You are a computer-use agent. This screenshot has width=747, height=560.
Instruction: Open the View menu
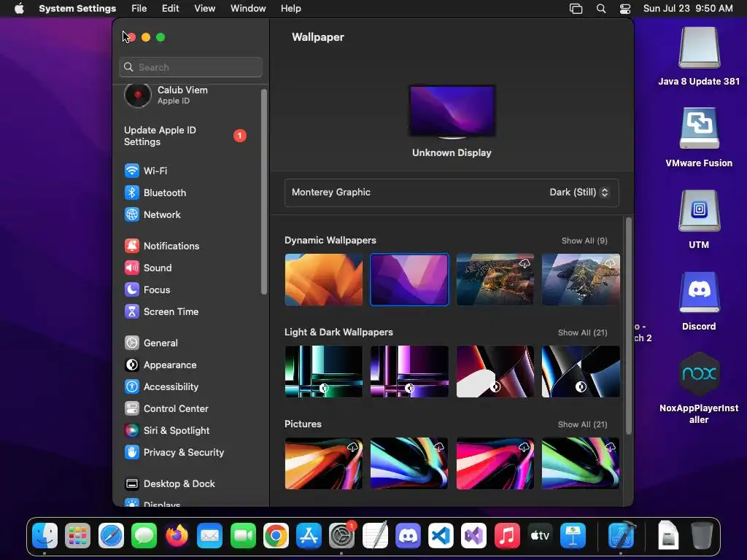pyautogui.click(x=204, y=9)
